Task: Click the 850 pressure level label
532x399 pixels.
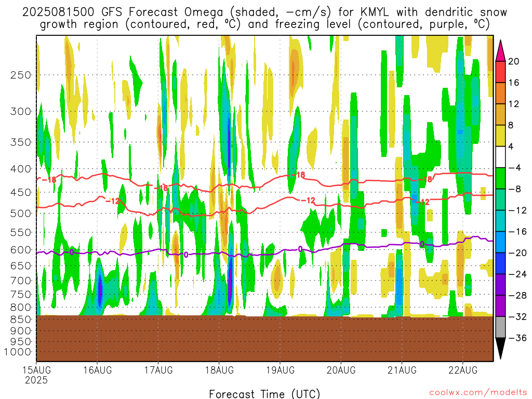Action: tap(21, 320)
